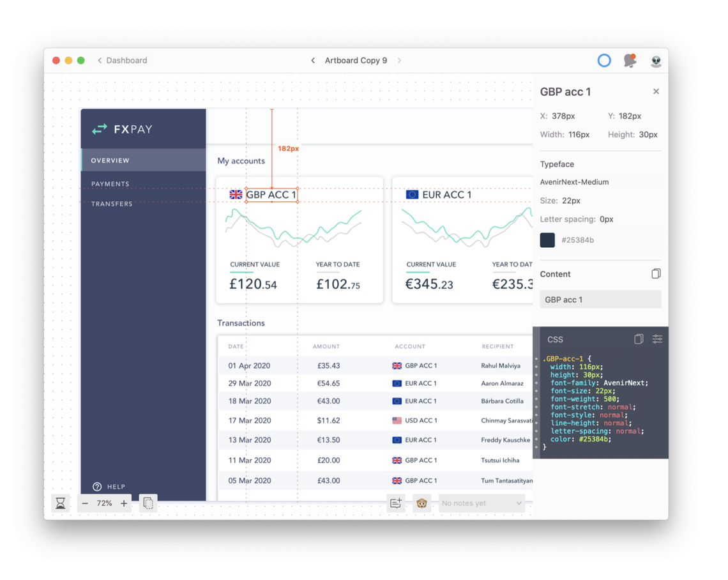Zoom in with the plus button

click(125, 503)
